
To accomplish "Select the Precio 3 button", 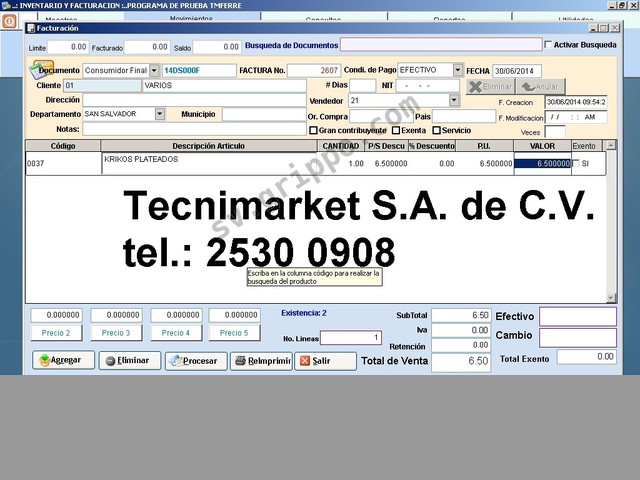I will [x=116, y=333].
